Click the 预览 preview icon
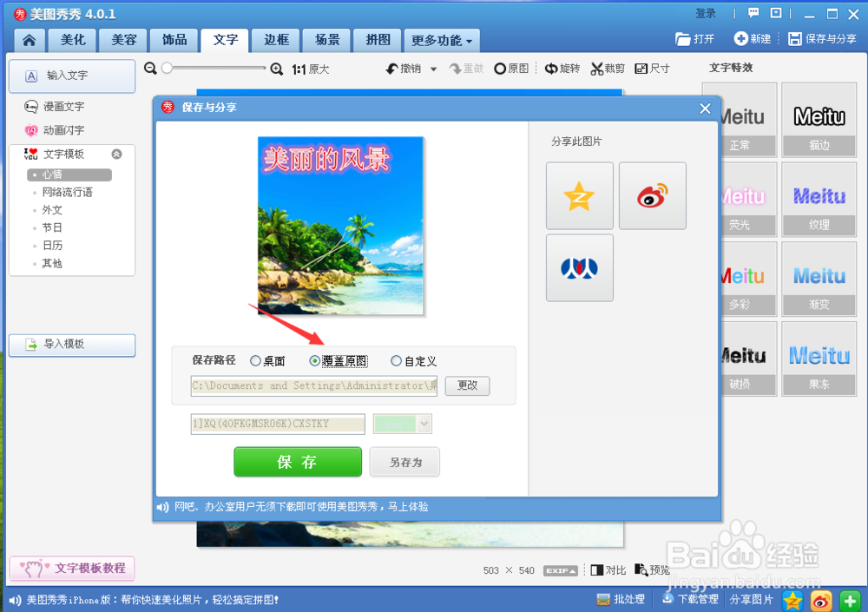Viewport: 868px width, 612px height. pyautogui.click(x=641, y=569)
